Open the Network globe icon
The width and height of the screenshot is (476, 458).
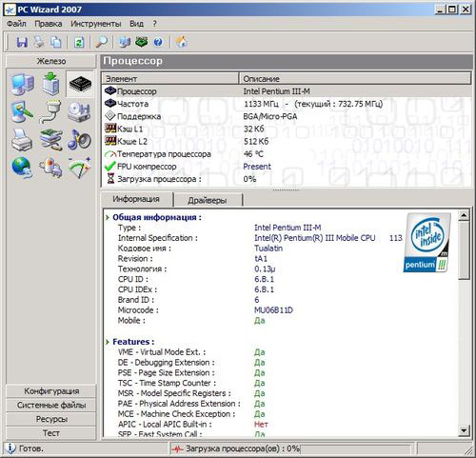pos(22,168)
